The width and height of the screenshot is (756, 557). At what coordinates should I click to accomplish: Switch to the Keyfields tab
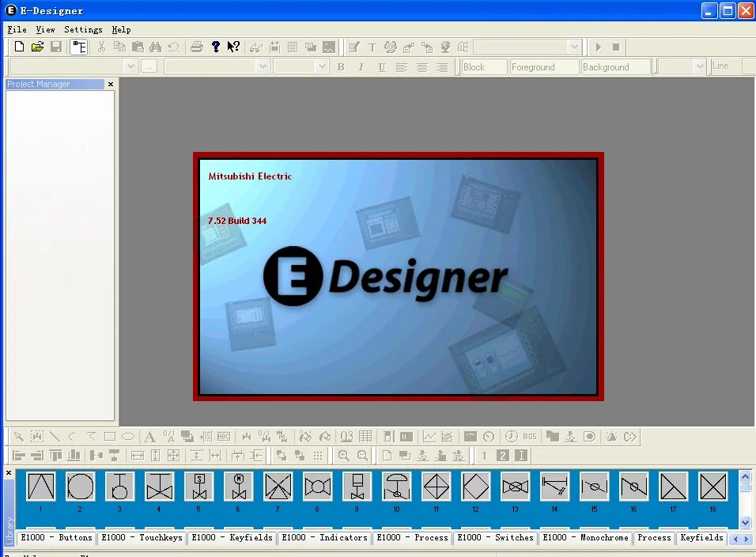click(701, 537)
